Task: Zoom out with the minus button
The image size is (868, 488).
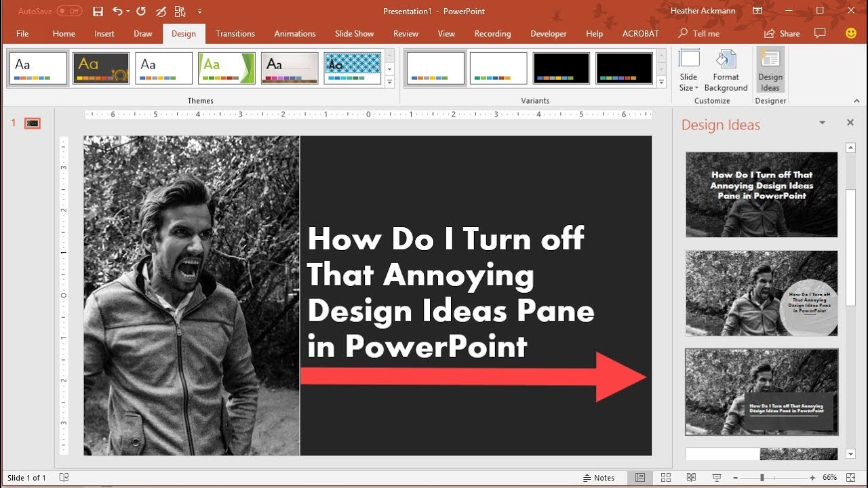Action: pos(736,478)
